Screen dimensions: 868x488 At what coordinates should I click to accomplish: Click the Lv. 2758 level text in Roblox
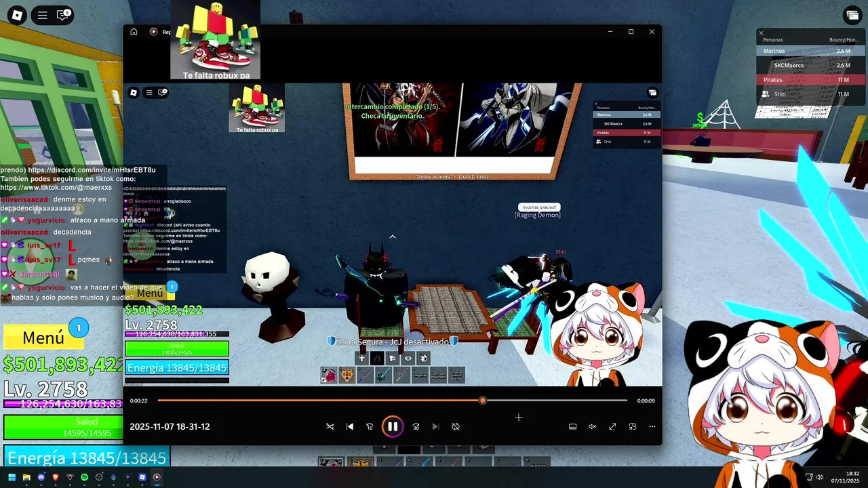[x=45, y=389]
